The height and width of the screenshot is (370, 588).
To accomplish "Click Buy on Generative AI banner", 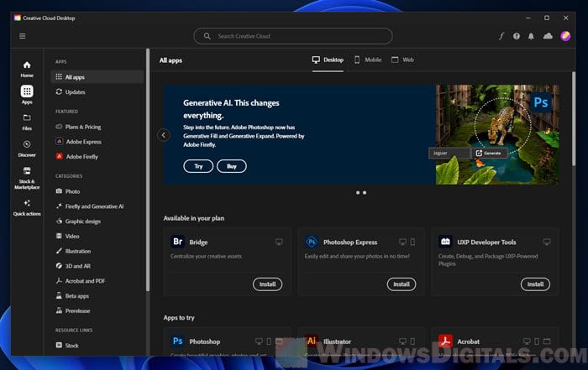I will click(x=232, y=166).
